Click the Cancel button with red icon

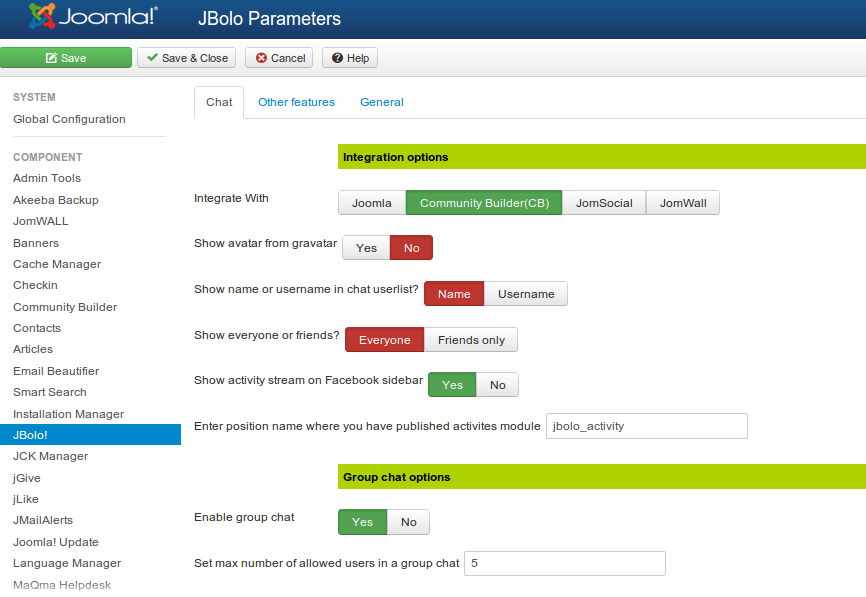click(279, 58)
